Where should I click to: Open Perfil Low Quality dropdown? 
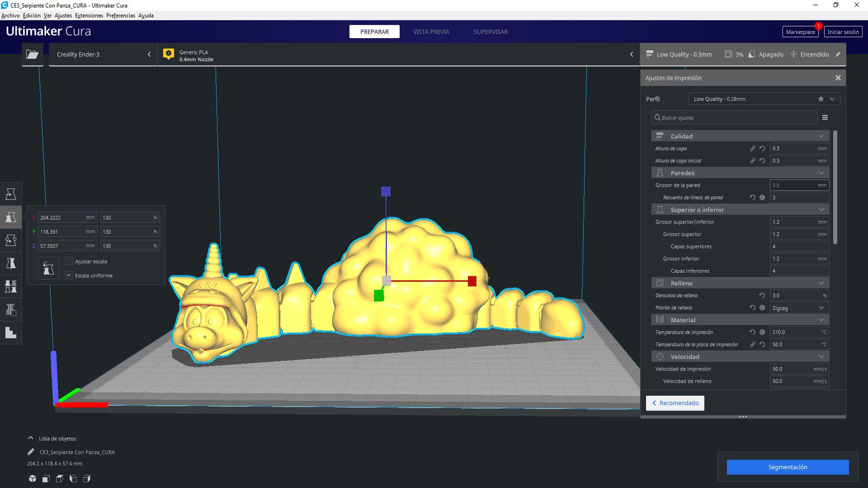(x=764, y=99)
